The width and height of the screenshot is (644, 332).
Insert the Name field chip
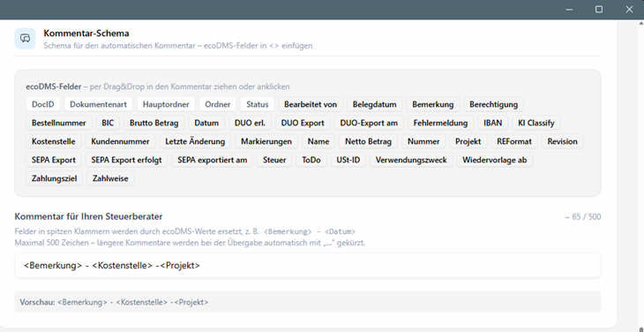318,141
